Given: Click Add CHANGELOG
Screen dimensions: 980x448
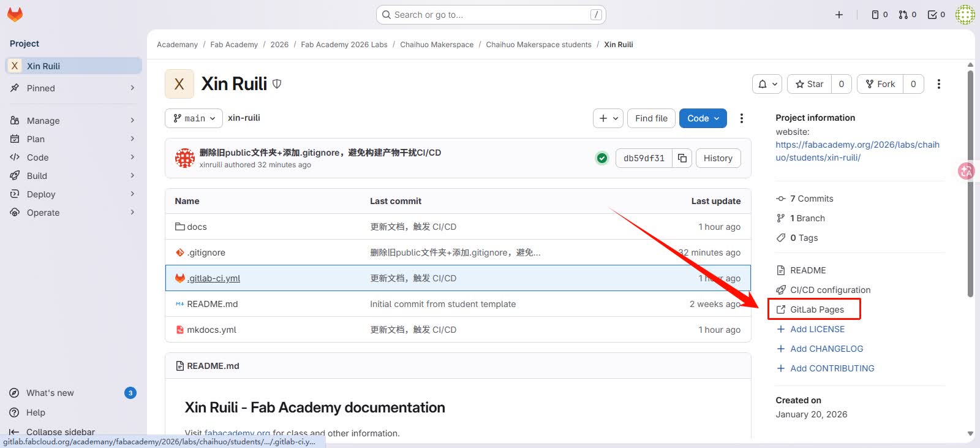Looking at the screenshot, I should tap(826, 349).
